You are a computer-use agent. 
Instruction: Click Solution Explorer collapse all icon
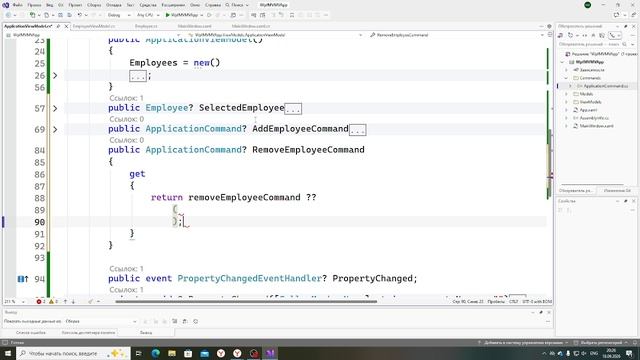593,36
